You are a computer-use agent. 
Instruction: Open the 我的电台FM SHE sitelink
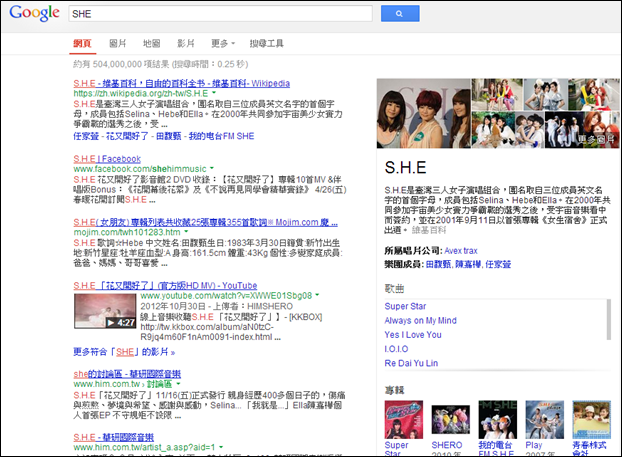(x=221, y=136)
